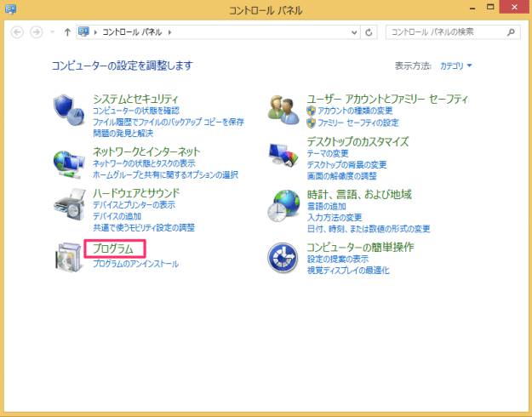532x417 pixels.
Task: Open the カテゴリ view-by dropdown
Action: (455, 66)
